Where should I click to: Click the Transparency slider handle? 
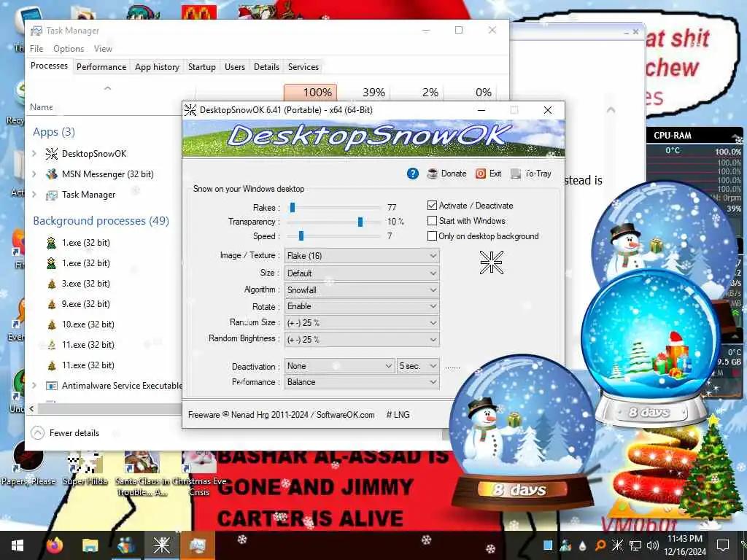pos(360,222)
